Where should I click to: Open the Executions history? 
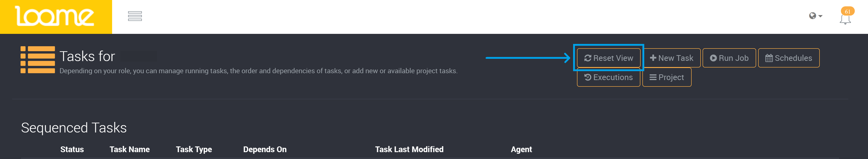(608, 77)
